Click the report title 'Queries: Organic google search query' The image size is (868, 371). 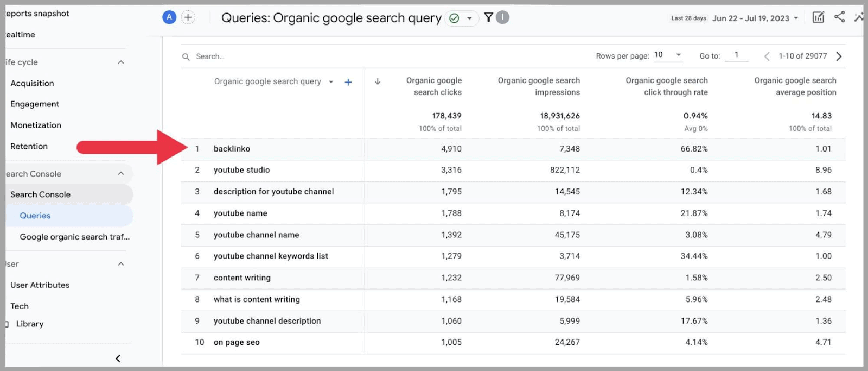pyautogui.click(x=331, y=18)
